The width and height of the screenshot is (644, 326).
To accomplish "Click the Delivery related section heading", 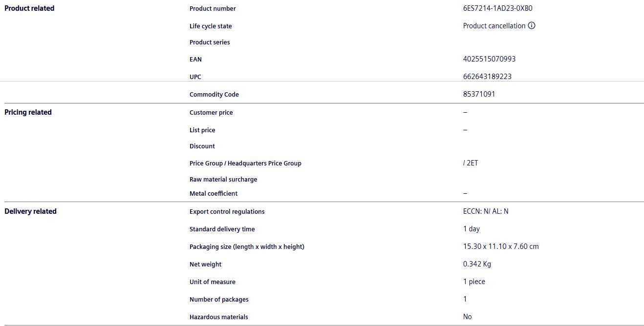I will (x=30, y=211).
